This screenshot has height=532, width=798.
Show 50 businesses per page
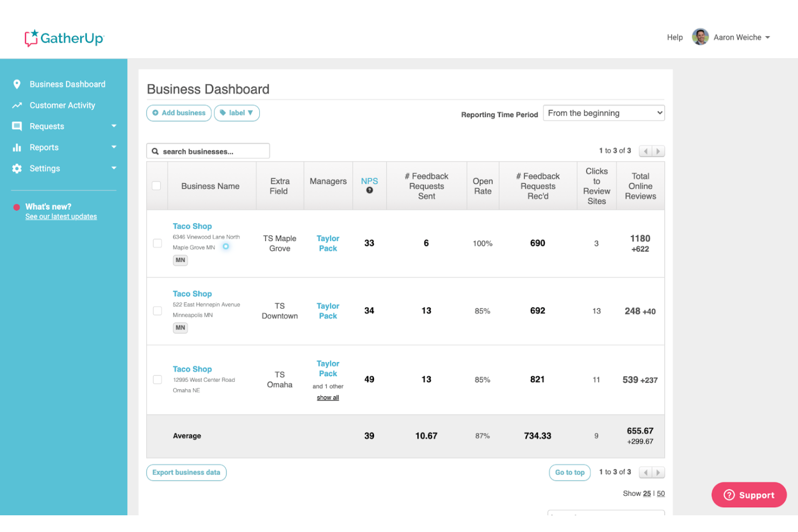click(x=661, y=494)
